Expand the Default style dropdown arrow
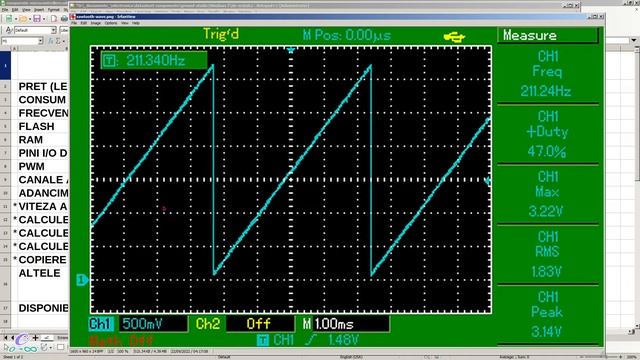The height and width of the screenshot is (360, 640). (53, 30)
